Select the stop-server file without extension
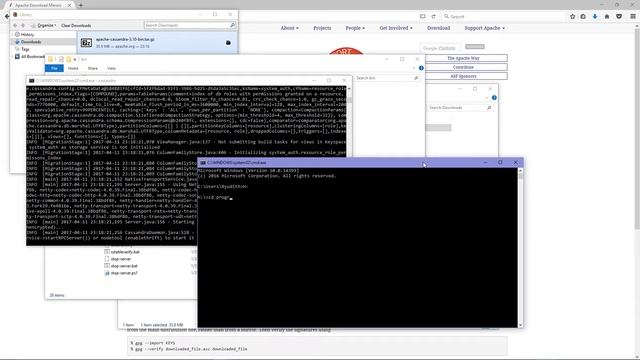This screenshot has height=360, width=640. tap(121, 259)
